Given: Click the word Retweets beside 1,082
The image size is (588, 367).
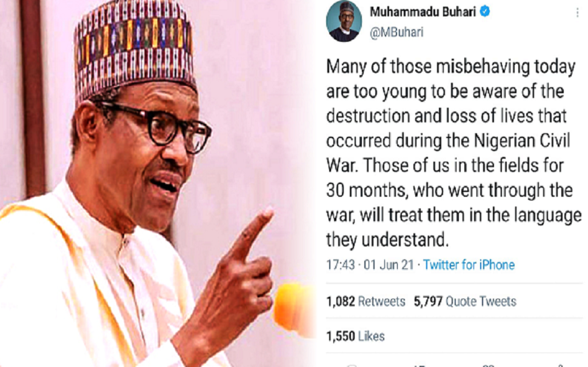Looking at the screenshot, I should click(x=382, y=301).
